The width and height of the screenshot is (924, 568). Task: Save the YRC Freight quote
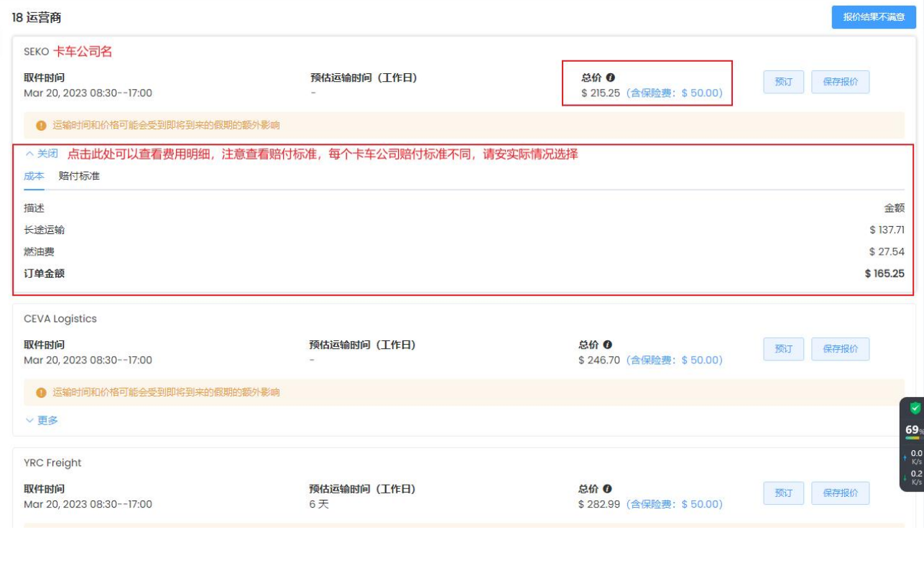tap(840, 493)
